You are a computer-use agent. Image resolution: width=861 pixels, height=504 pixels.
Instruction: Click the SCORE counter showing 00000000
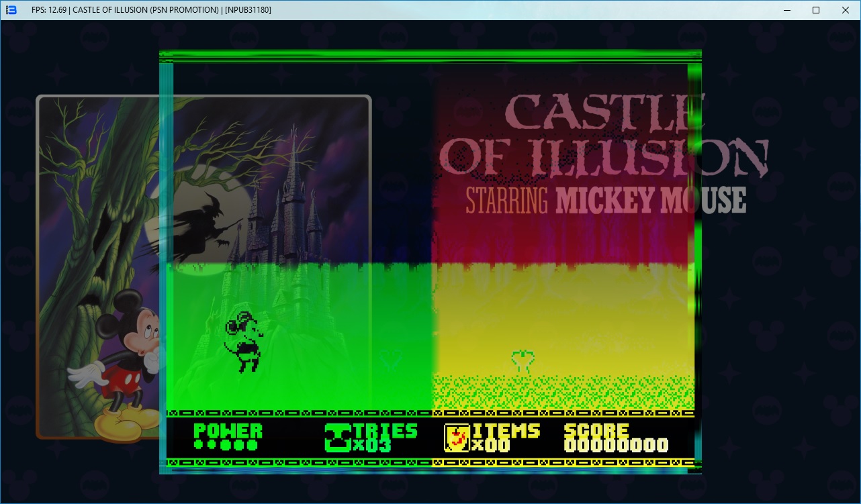(616, 445)
